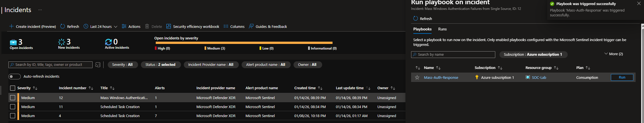The image size is (644, 123).
Task: Refresh the playbook panel
Action: pyautogui.click(x=423, y=19)
